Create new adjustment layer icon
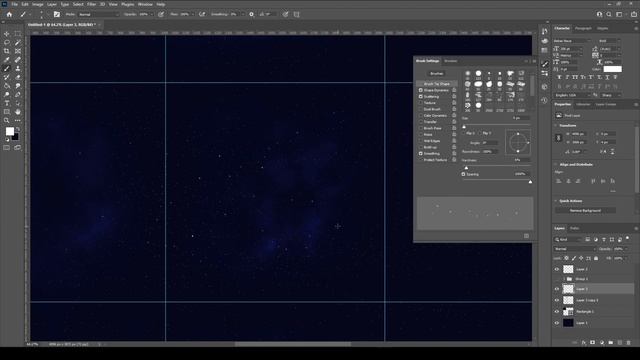640x360 pixels. [x=602, y=343]
